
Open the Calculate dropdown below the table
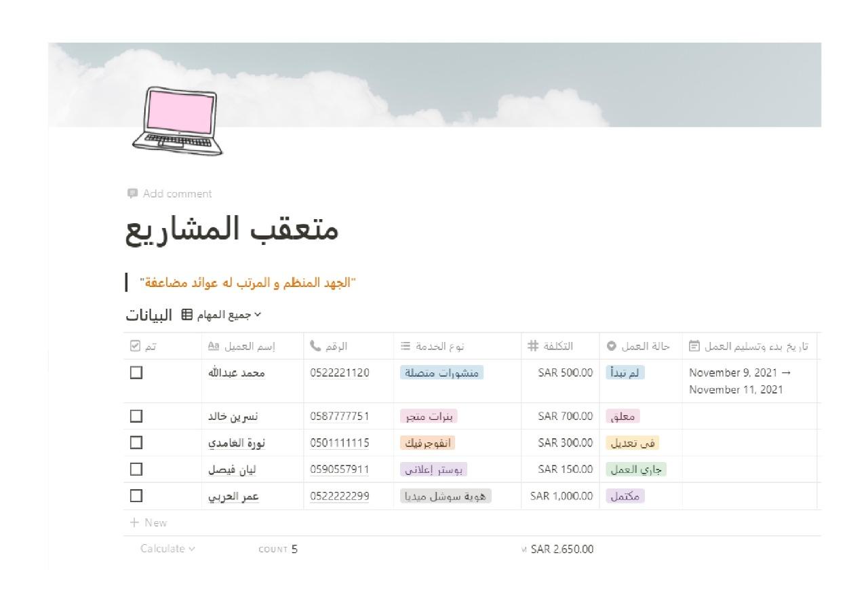point(168,548)
